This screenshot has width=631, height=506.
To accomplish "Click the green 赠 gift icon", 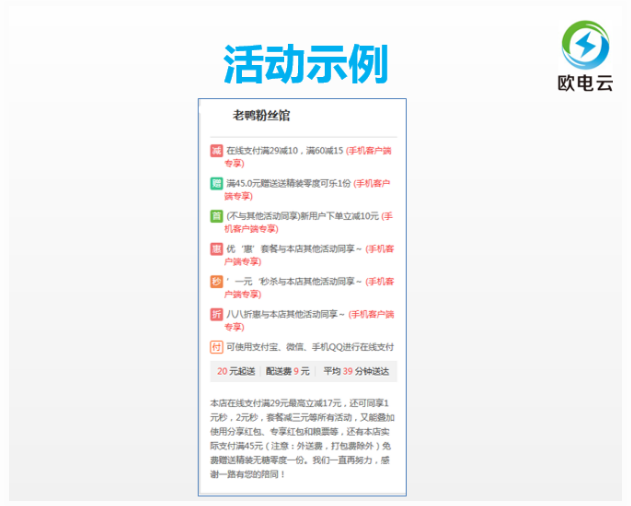I will pos(216,183).
